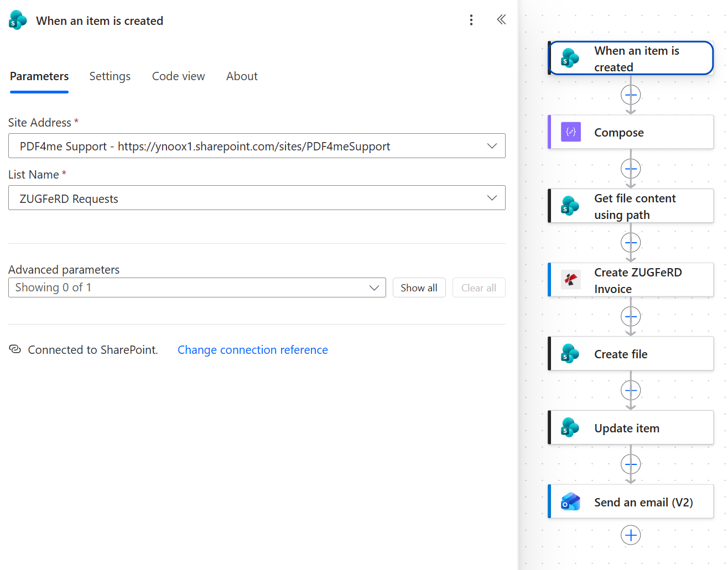Screen dimensions: 728x570
Task: Select the Get file content using path node
Action: 631,206
